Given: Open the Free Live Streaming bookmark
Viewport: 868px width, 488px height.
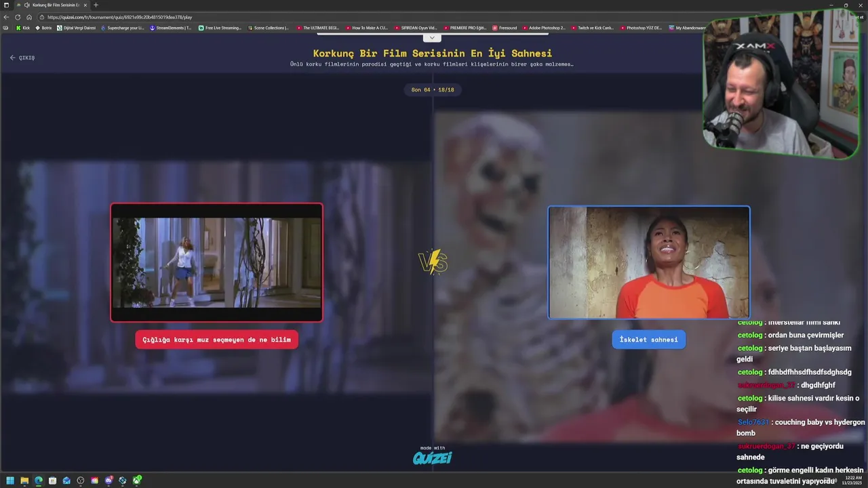Looking at the screenshot, I should tap(220, 28).
